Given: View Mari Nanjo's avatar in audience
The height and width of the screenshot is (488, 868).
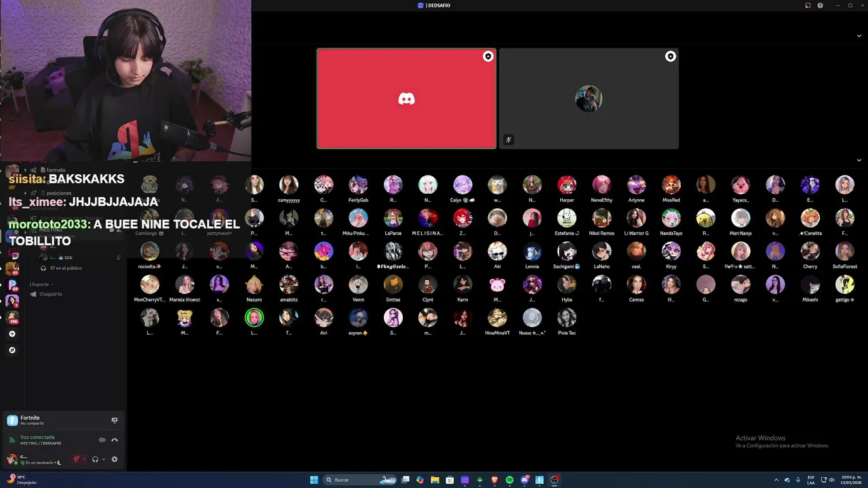Looking at the screenshot, I should pyautogui.click(x=741, y=218).
